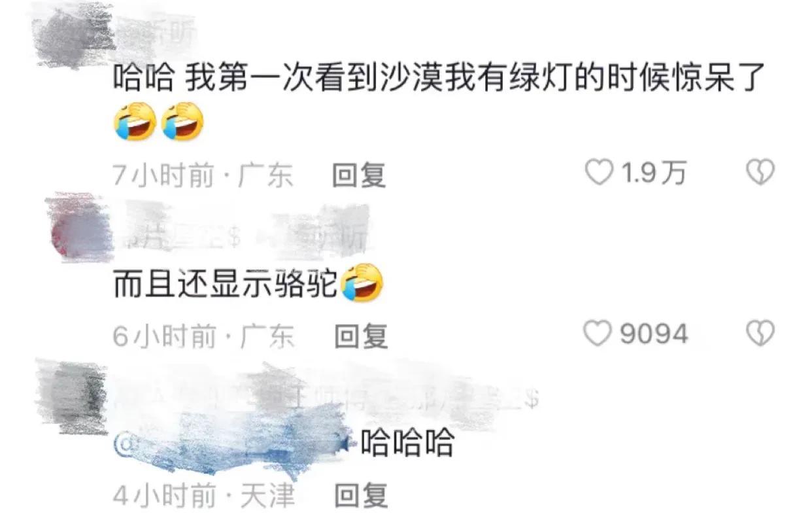Click the crying-laughing emojis under the 沙漠 comment
The image size is (812, 526).
click(x=158, y=122)
